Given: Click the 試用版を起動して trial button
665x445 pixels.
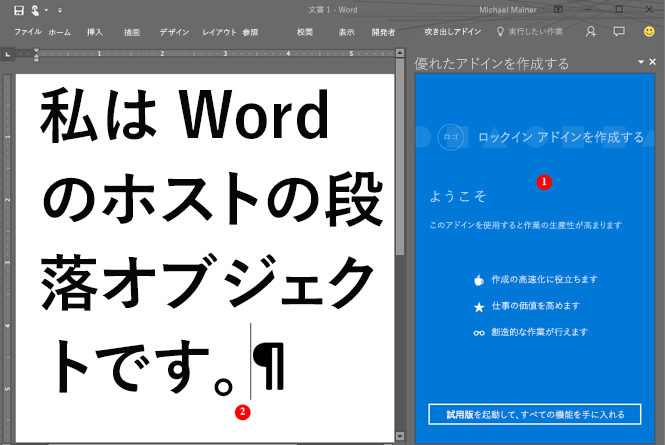Looking at the screenshot, I should point(534,414).
